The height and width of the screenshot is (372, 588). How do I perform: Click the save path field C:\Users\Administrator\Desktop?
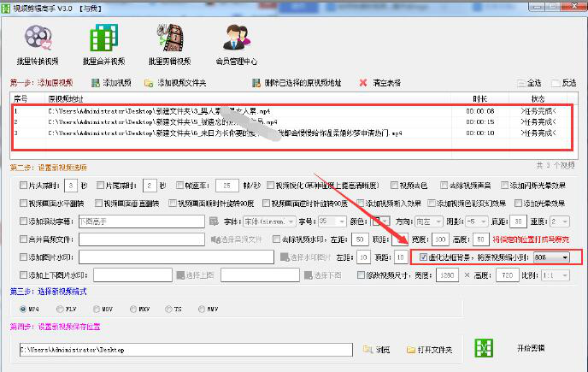(186, 350)
